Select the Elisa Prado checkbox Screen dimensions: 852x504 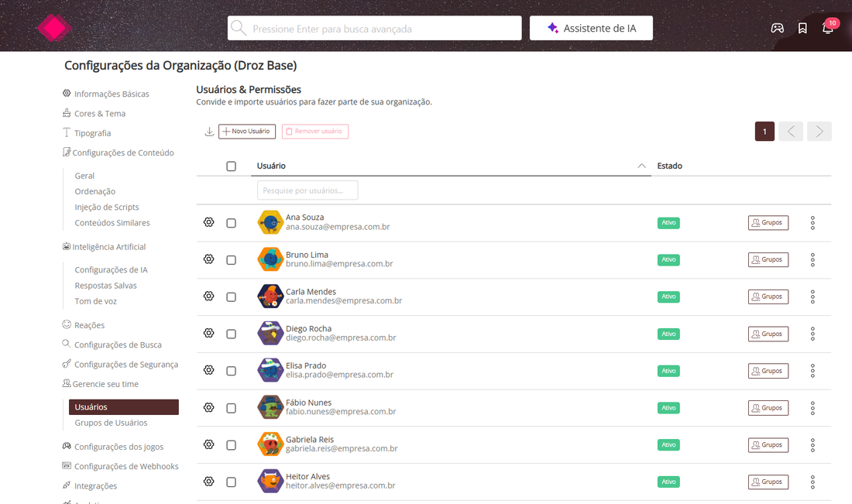coord(231,370)
